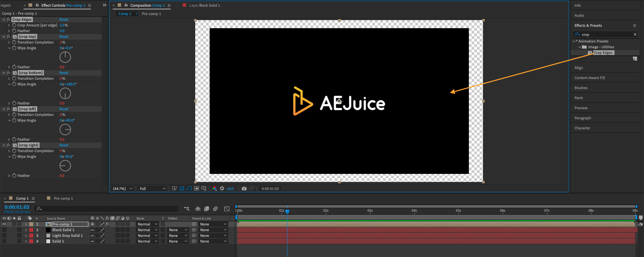This screenshot has width=644, height=257.
Task: Switch to Pre-comp 1 timeline tab
Action: 63,198
